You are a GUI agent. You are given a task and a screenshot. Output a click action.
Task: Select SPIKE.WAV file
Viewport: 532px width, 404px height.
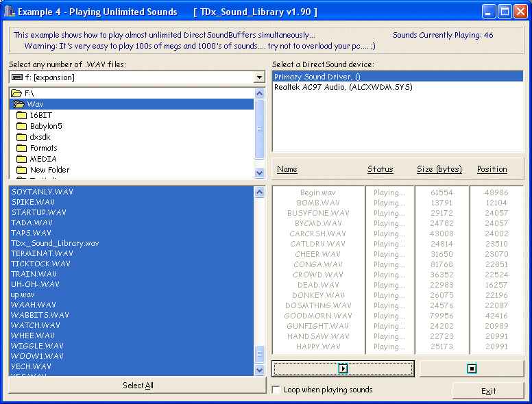pos(132,202)
